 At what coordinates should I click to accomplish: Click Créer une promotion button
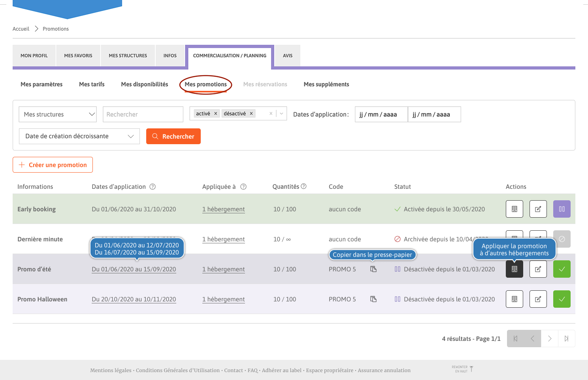point(53,165)
